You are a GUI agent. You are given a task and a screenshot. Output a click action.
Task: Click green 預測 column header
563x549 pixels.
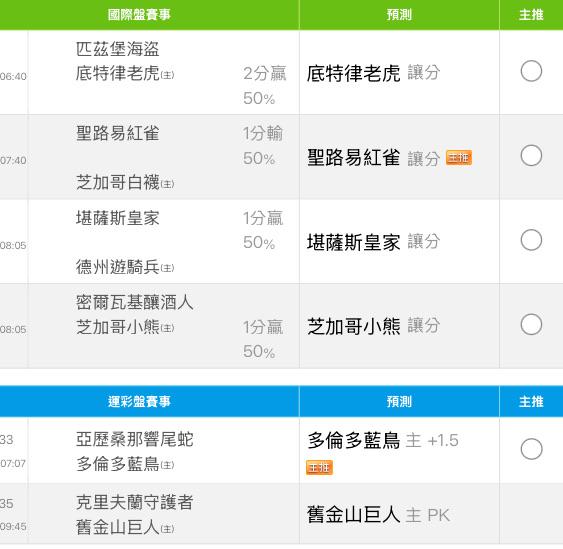coord(399,15)
